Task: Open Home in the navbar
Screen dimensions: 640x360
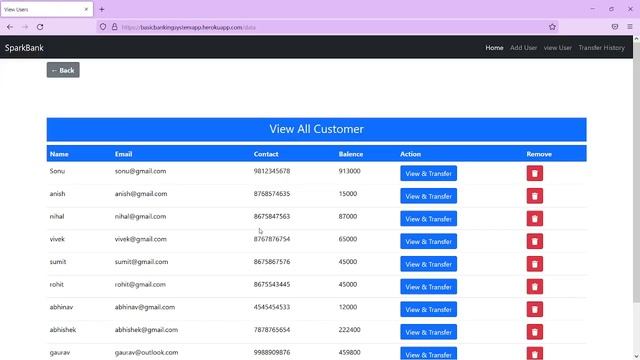Action: [494, 48]
